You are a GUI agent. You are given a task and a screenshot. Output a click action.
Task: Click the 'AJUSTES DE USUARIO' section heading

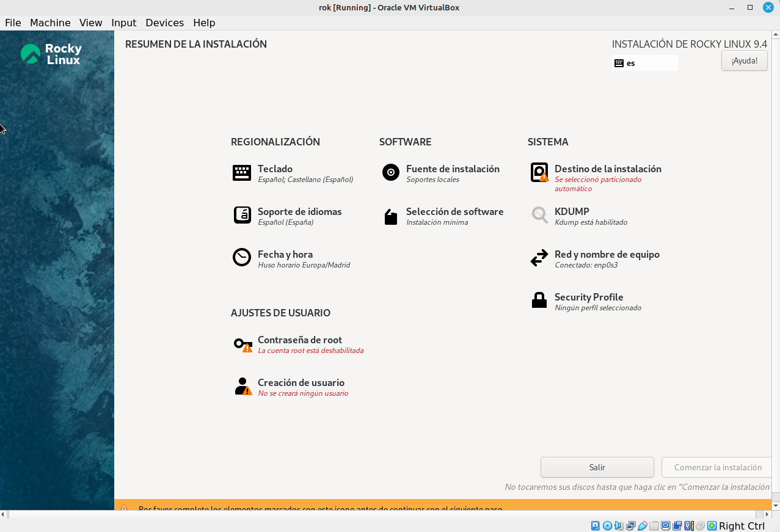(x=280, y=313)
